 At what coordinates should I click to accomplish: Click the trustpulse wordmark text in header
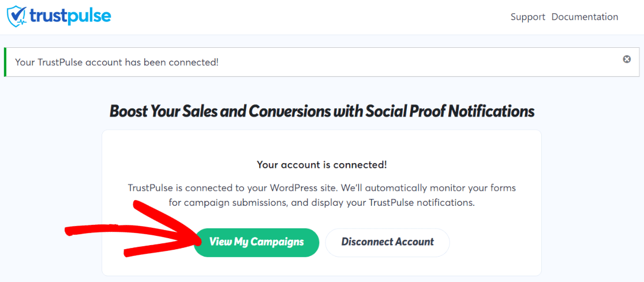[x=70, y=16]
